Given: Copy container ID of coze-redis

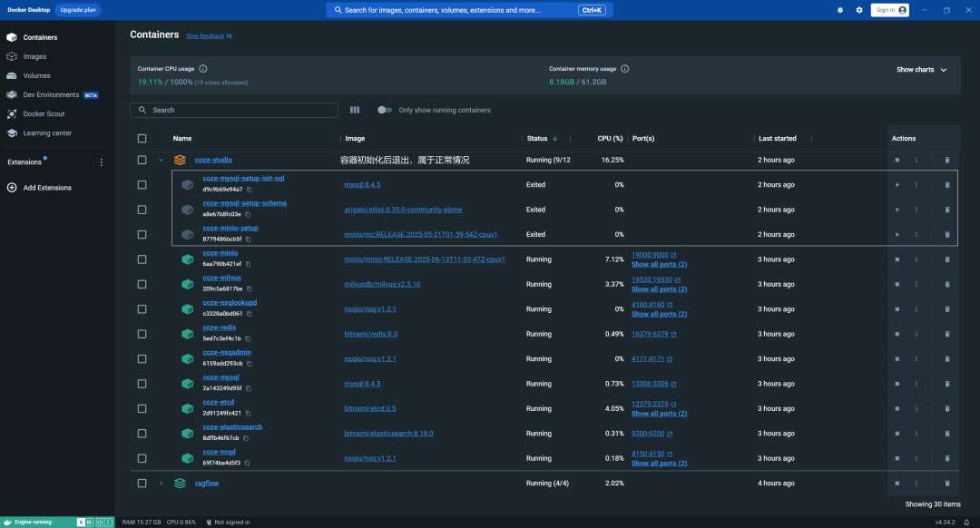Looking at the screenshot, I should pos(248,338).
